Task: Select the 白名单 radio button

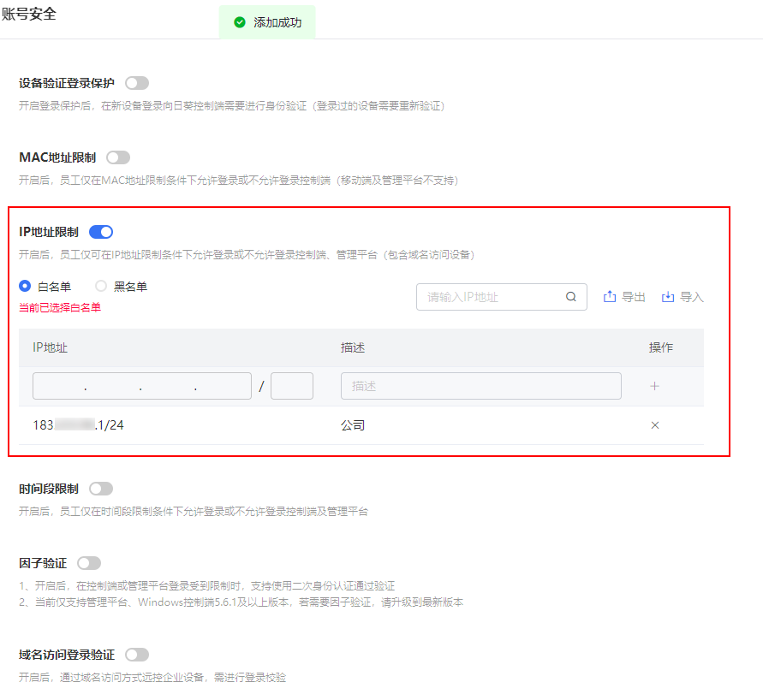Action: (25, 286)
